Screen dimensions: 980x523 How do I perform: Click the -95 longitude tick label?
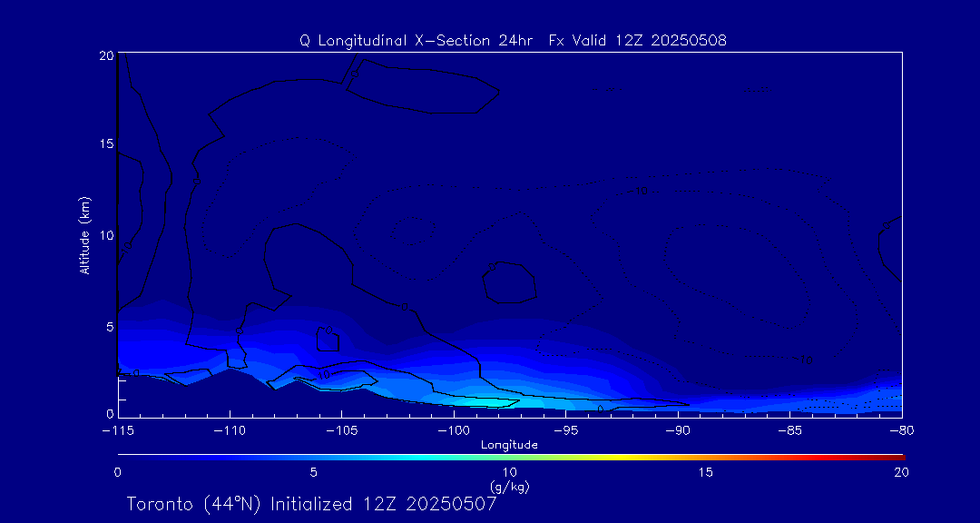click(x=565, y=430)
